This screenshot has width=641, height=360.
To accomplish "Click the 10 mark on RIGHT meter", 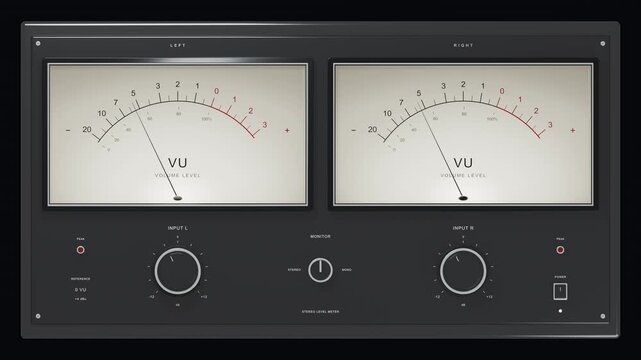I will (x=387, y=113).
